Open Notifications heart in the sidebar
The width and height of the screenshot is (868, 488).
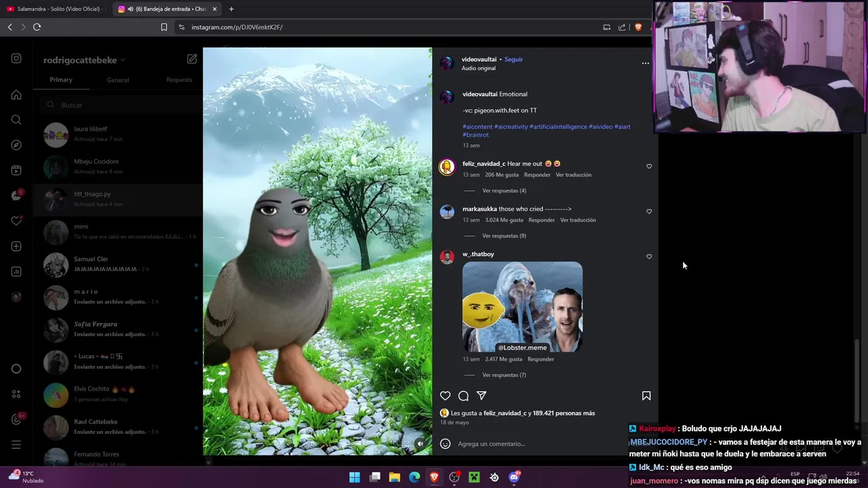click(16, 221)
